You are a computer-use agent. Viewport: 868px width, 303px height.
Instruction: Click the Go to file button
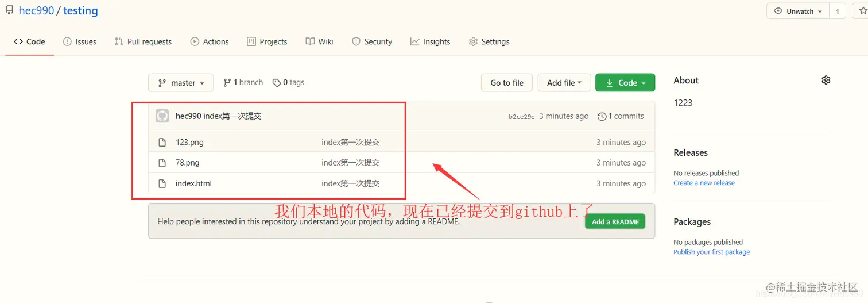click(507, 83)
